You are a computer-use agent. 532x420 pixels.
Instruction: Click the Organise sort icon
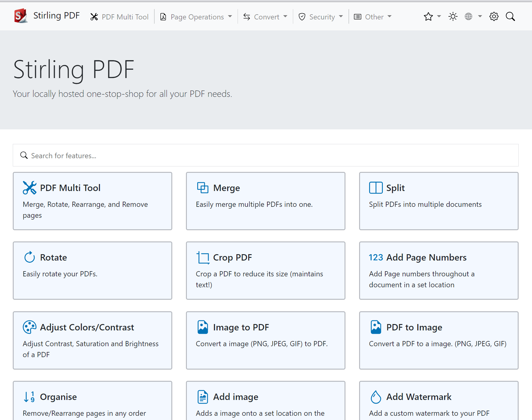point(29,397)
